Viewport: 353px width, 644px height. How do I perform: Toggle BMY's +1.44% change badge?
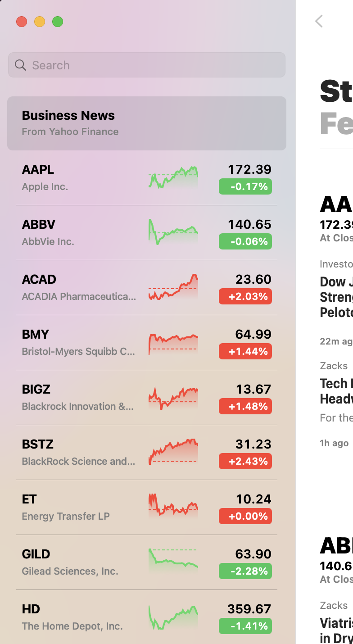tap(245, 351)
